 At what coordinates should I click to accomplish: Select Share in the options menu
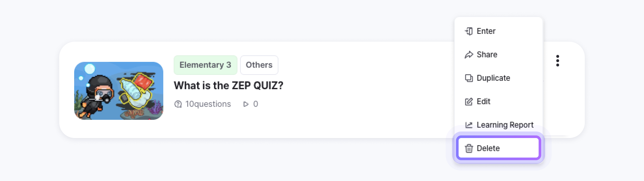[x=487, y=55]
